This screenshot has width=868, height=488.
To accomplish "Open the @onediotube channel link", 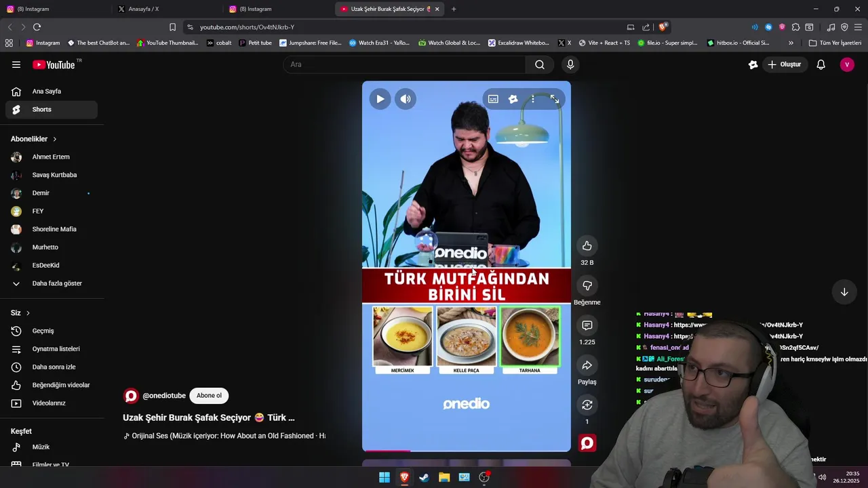I will [x=164, y=396].
